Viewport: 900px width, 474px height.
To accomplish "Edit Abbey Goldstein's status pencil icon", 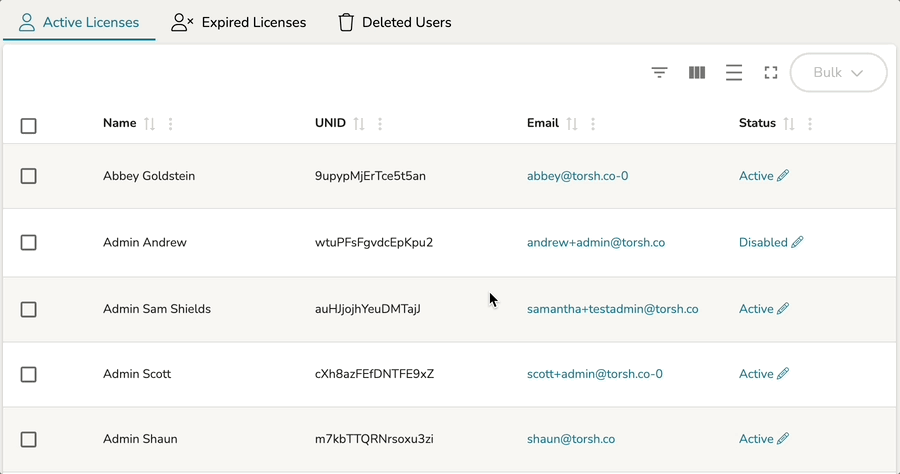I will [783, 176].
